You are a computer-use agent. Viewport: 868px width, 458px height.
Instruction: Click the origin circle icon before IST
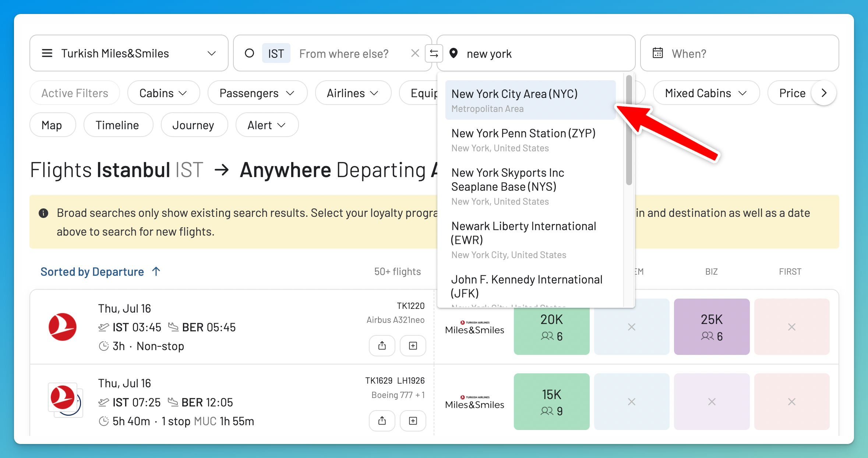coord(250,53)
